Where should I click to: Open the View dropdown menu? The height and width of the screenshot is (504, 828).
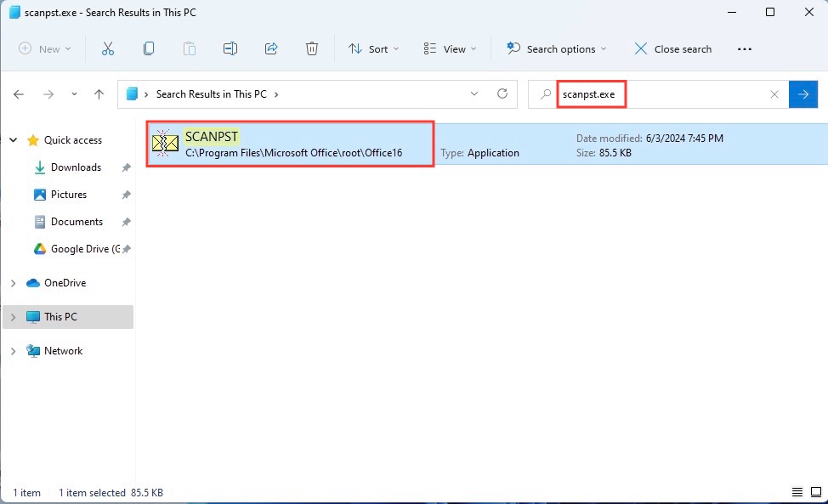point(450,49)
